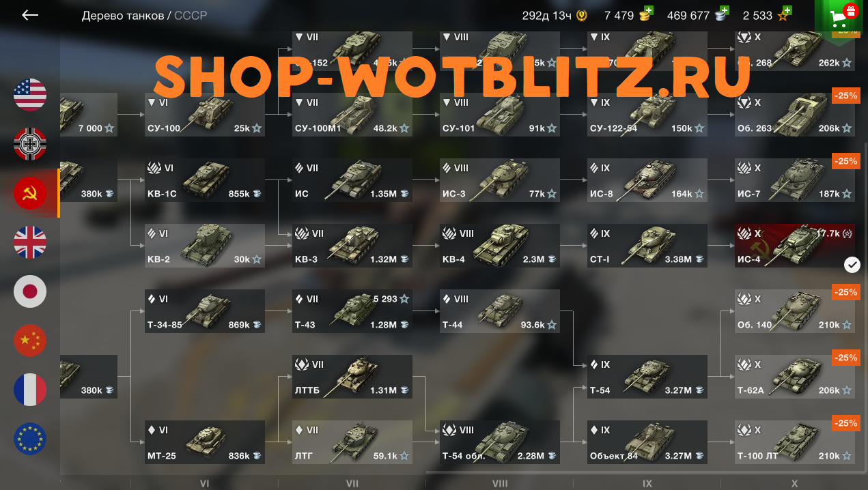
Task: Select the ИС-7 tank tile
Action: click(795, 180)
